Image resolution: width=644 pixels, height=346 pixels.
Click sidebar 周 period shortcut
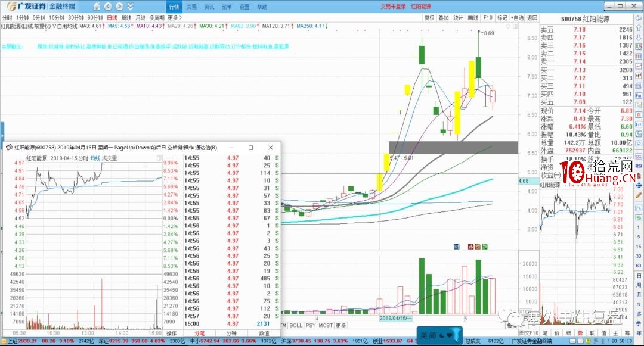tap(639, 285)
